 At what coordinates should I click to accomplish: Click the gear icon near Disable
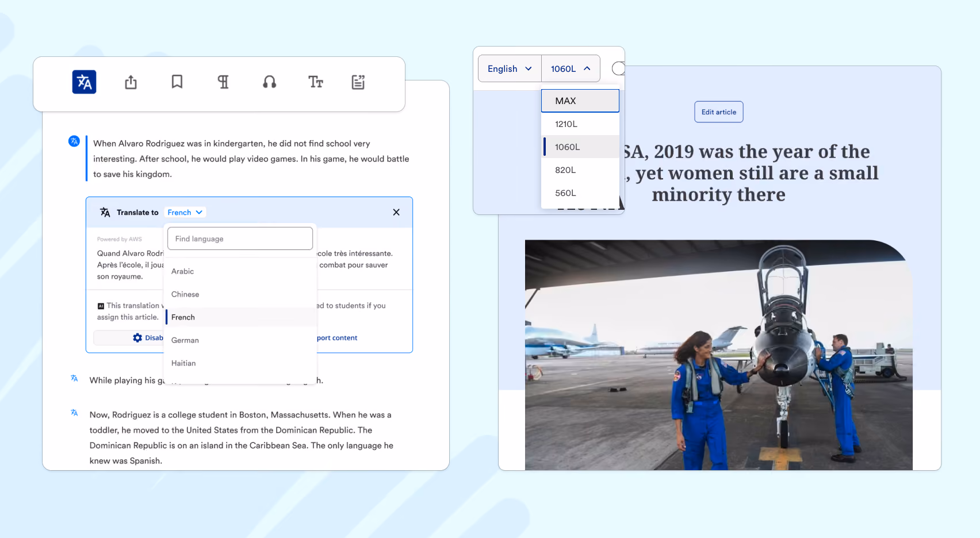pyautogui.click(x=137, y=338)
